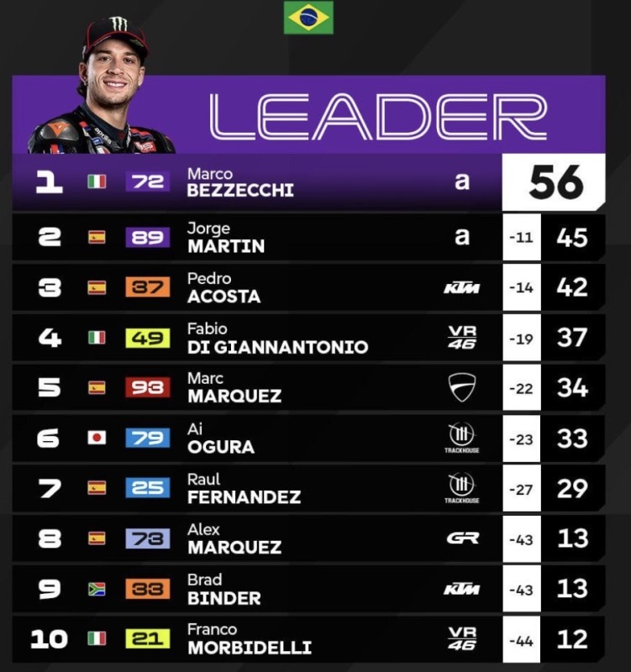The height and width of the screenshot is (672, 631).
Task: Click the Brazil flag at the top
Action: [308, 18]
